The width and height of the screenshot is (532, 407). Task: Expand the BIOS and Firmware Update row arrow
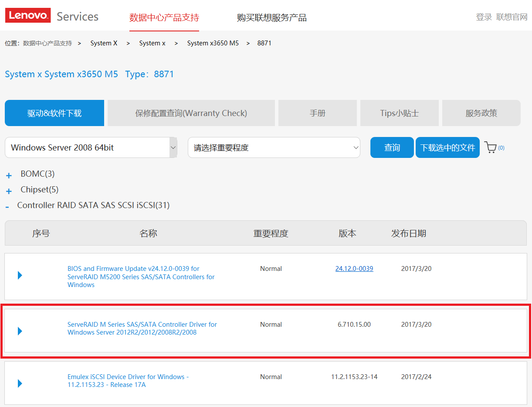click(20, 275)
